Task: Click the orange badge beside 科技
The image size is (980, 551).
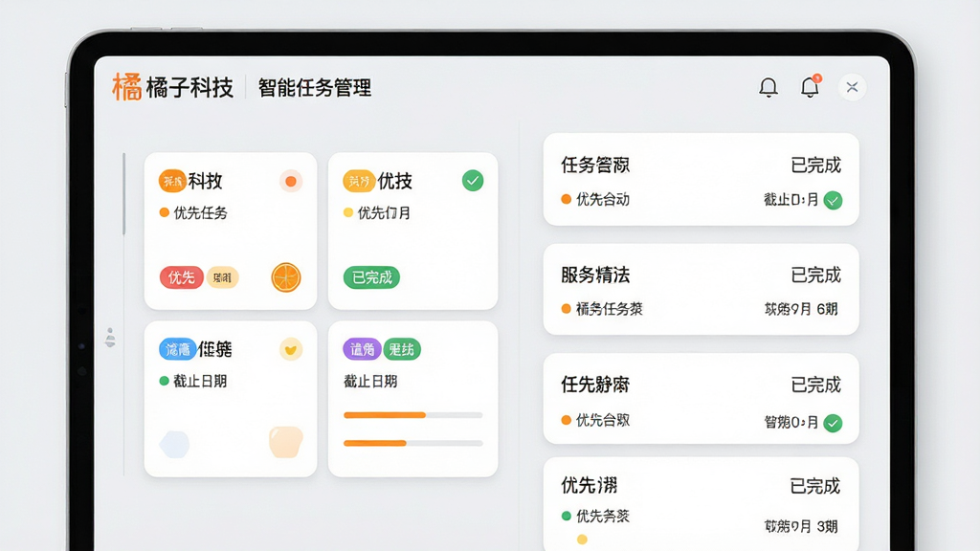Action: pyautogui.click(x=172, y=181)
